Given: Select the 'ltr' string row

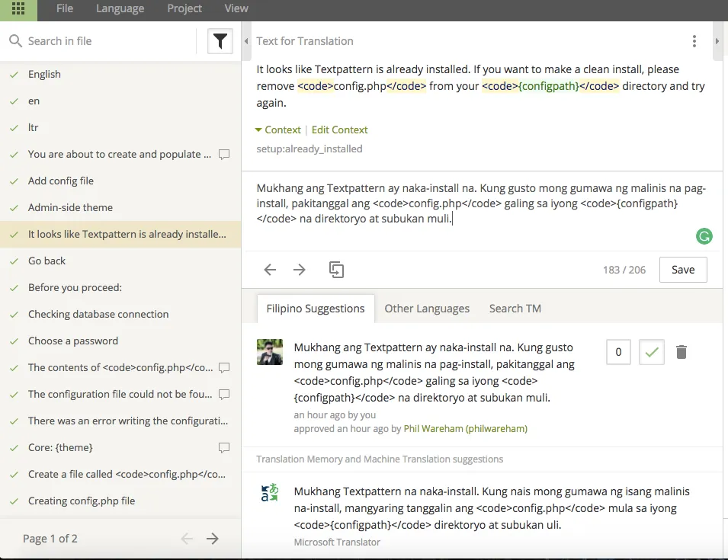Looking at the screenshot, I should tap(120, 127).
